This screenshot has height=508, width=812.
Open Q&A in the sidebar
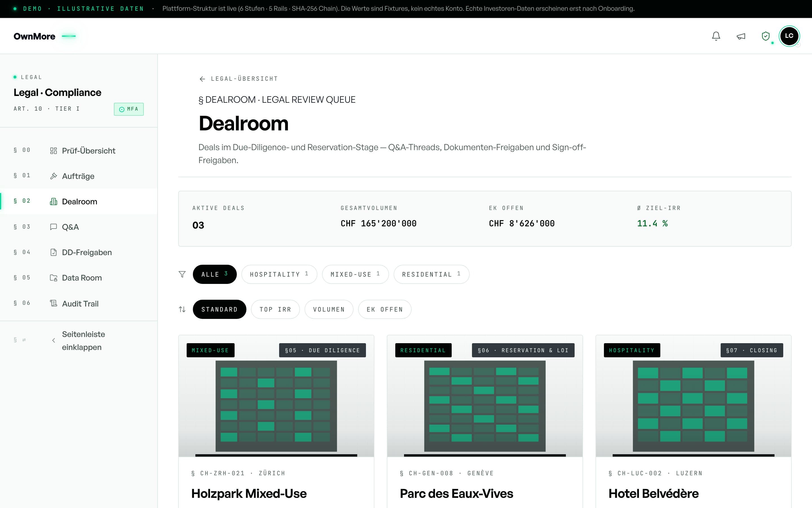click(79, 227)
